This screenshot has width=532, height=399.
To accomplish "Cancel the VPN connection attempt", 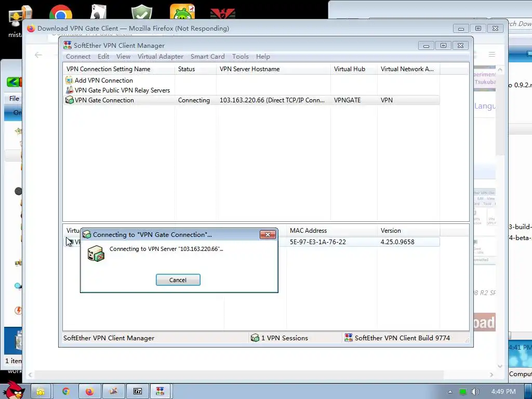I will tap(178, 280).
